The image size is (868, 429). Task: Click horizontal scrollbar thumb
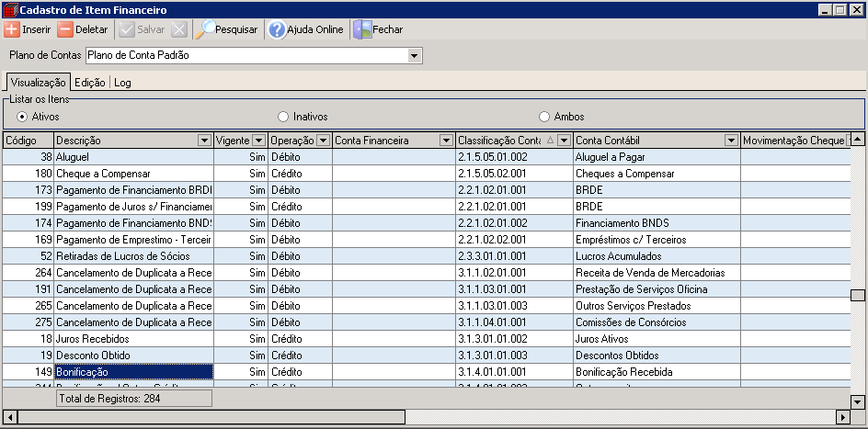click(x=211, y=416)
